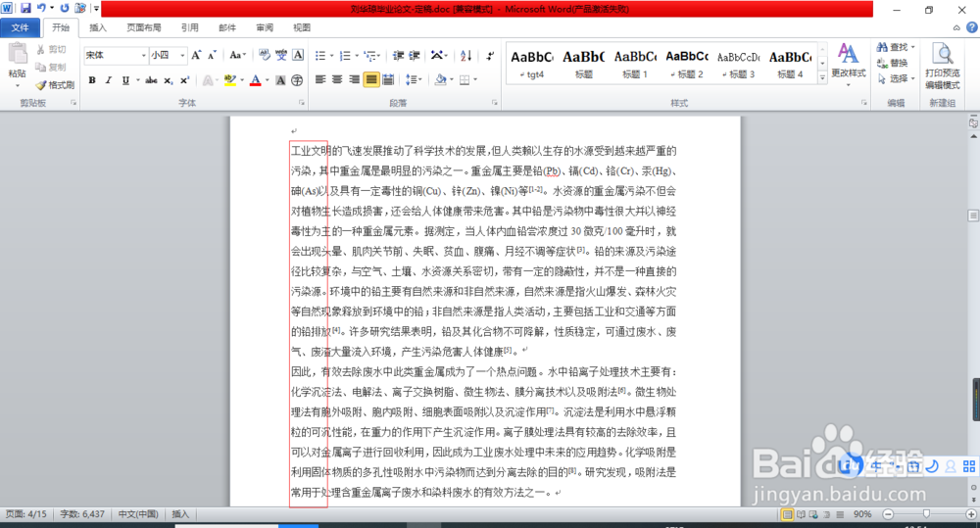The image size is (980, 528).
Task: Apply the tgt4 style
Action: 532,64
